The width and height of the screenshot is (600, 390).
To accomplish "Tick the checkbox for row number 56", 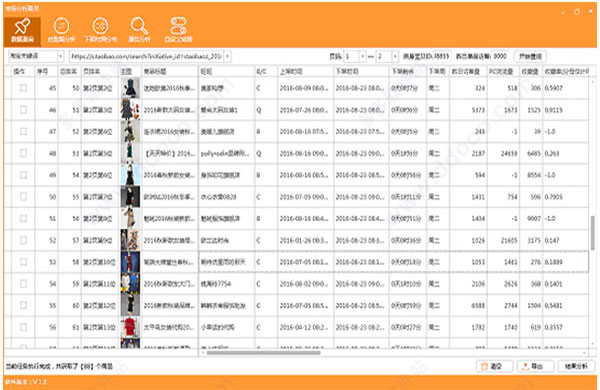I will coord(23,327).
